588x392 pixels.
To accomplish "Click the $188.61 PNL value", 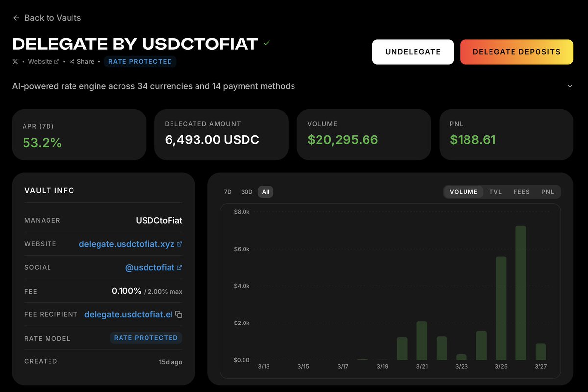I will point(473,140).
